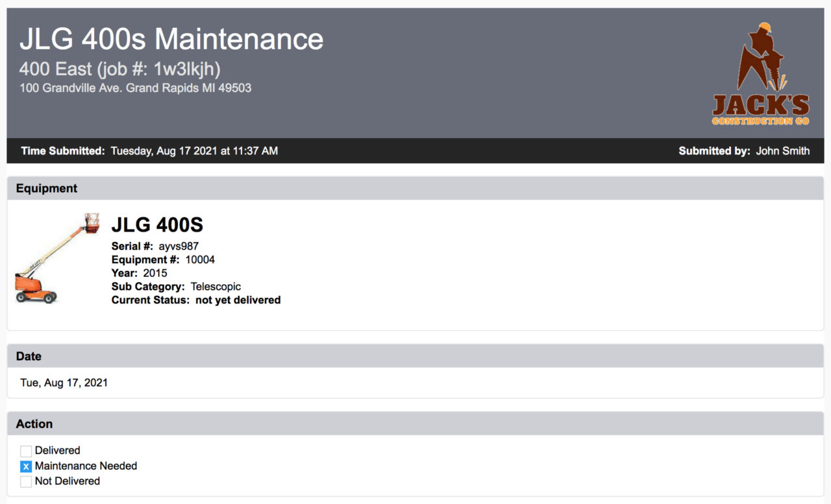
Task: Click the Year 2015 entry
Action: (x=139, y=274)
